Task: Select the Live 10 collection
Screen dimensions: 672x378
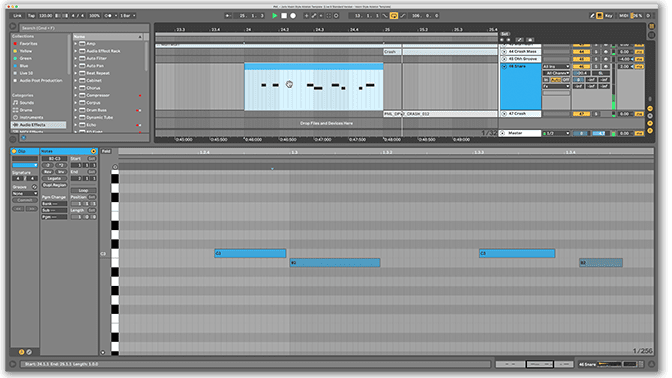Action: (x=26, y=73)
